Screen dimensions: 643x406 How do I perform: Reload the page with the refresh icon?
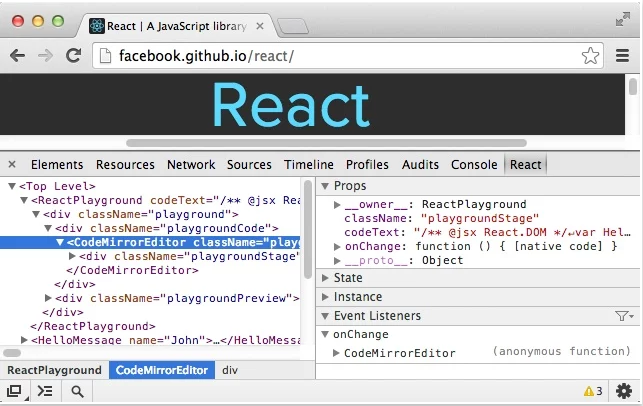74,55
